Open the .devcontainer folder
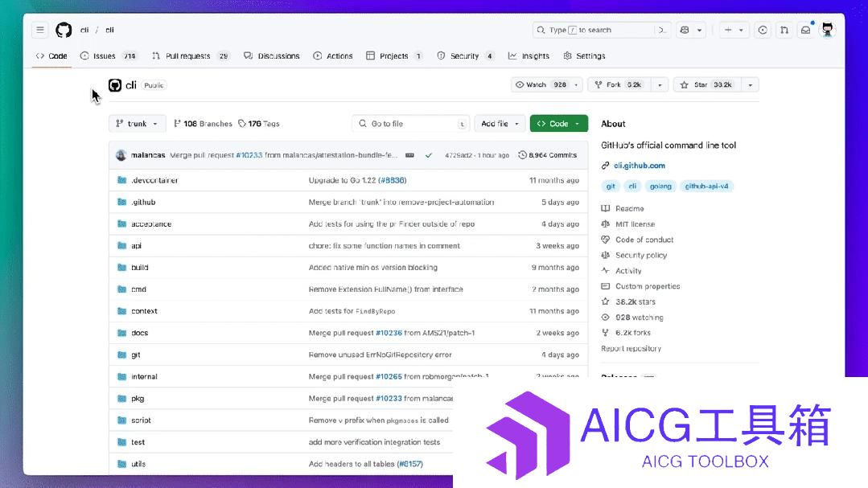The width and height of the screenshot is (868, 488). [x=154, y=180]
